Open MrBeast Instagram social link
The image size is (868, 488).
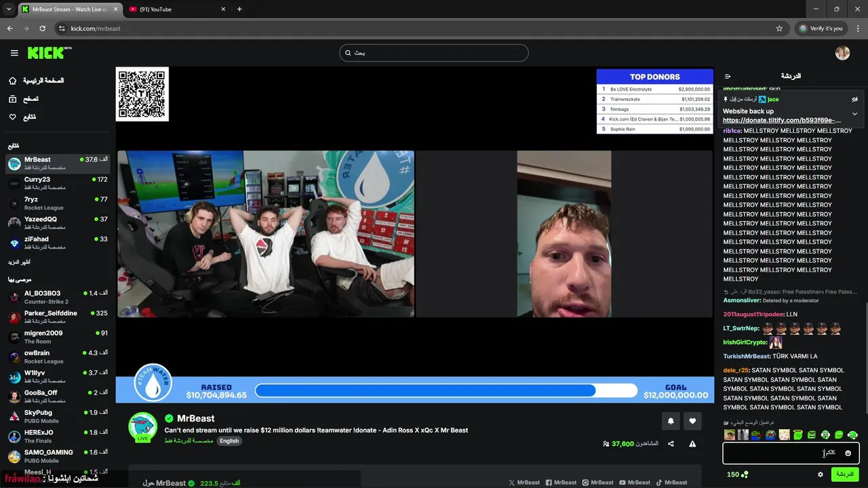point(597,483)
